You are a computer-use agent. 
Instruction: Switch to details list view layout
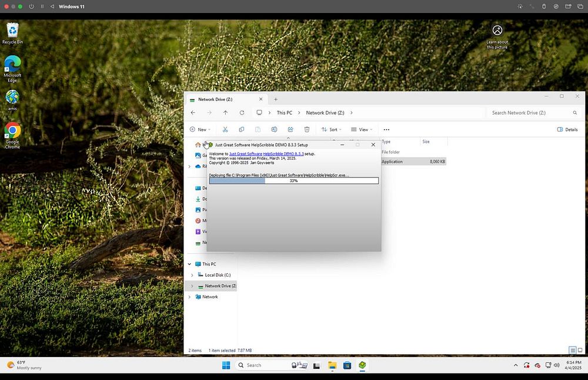572,350
